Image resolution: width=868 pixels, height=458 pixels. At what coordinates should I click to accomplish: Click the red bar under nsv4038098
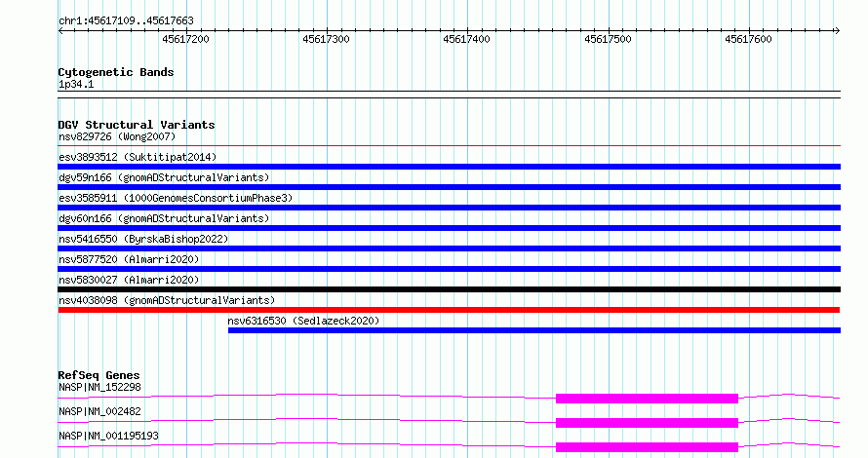click(449, 310)
